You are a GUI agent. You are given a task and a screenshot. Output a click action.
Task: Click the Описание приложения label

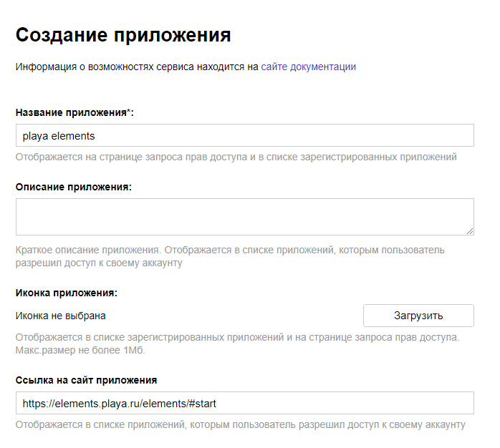pos(73,187)
